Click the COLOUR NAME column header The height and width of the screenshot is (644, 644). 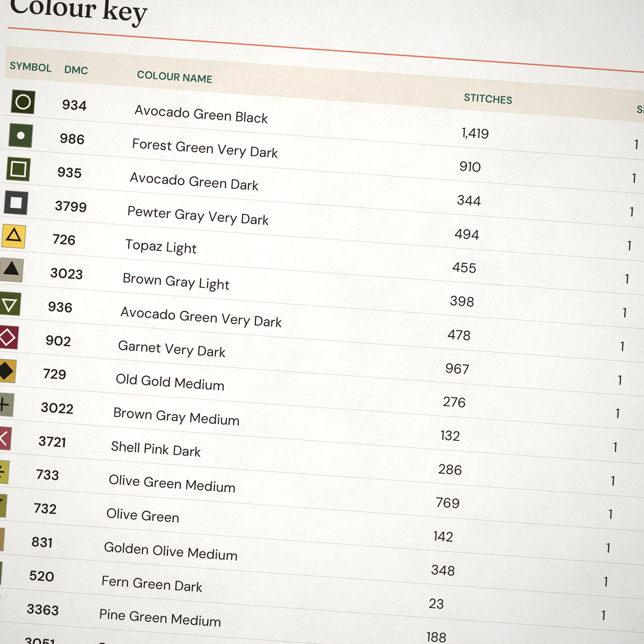point(174,77)
